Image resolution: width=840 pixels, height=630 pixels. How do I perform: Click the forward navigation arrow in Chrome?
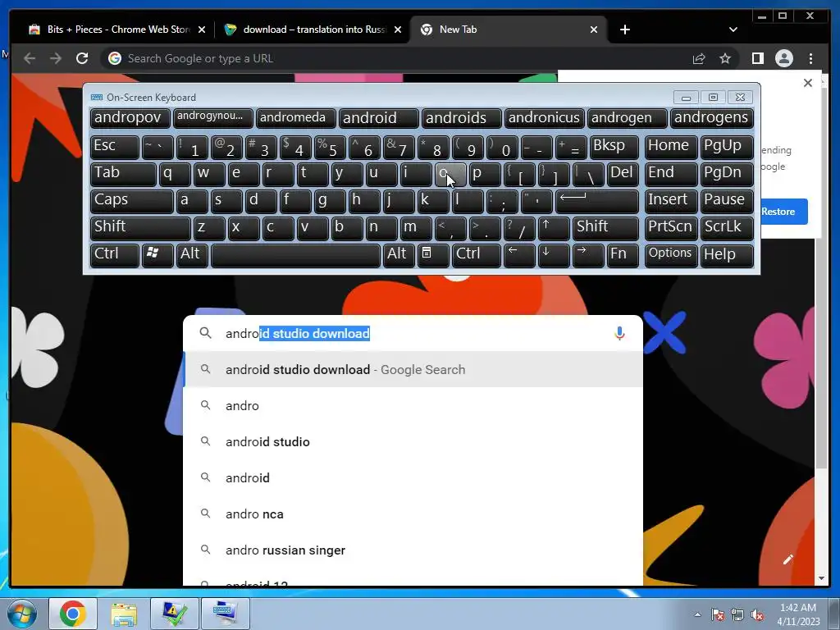[x=56, y=58]
